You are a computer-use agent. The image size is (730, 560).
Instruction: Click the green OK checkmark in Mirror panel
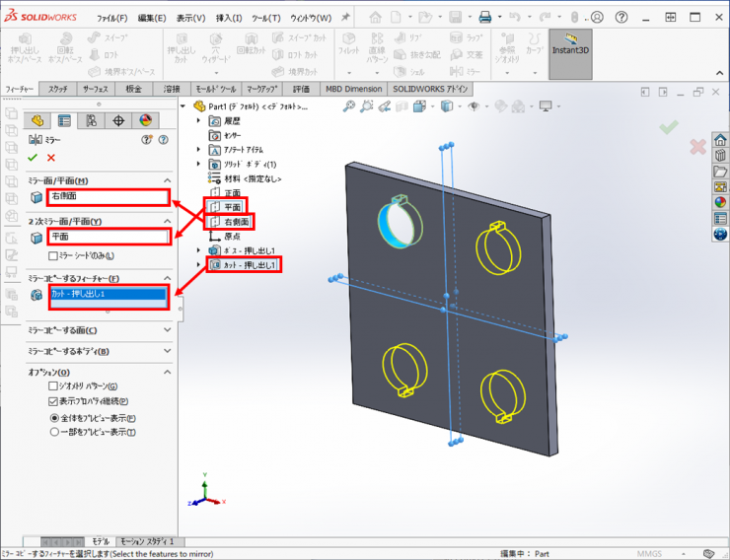click(33, 158)
